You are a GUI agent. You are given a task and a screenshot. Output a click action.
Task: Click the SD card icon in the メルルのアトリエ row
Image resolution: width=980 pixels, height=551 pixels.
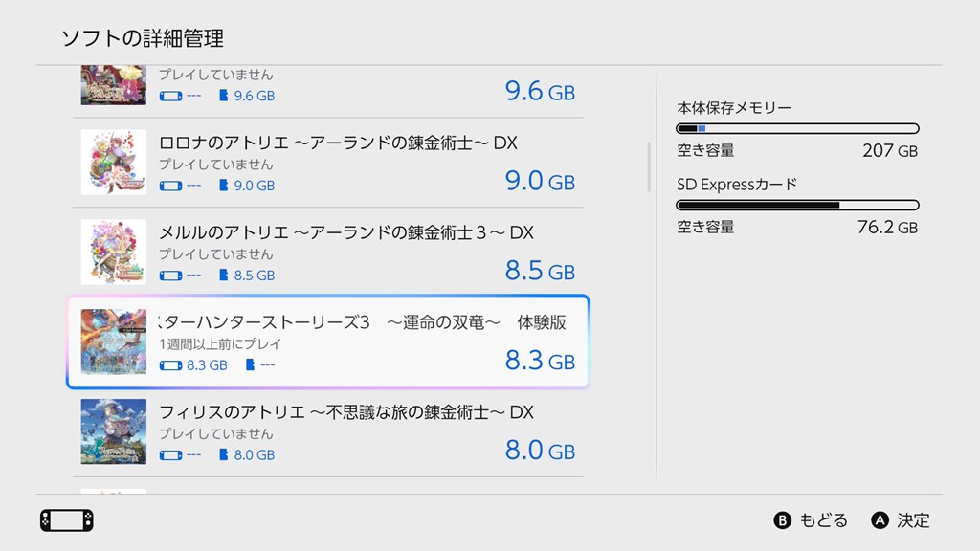(x=224, y=275)
